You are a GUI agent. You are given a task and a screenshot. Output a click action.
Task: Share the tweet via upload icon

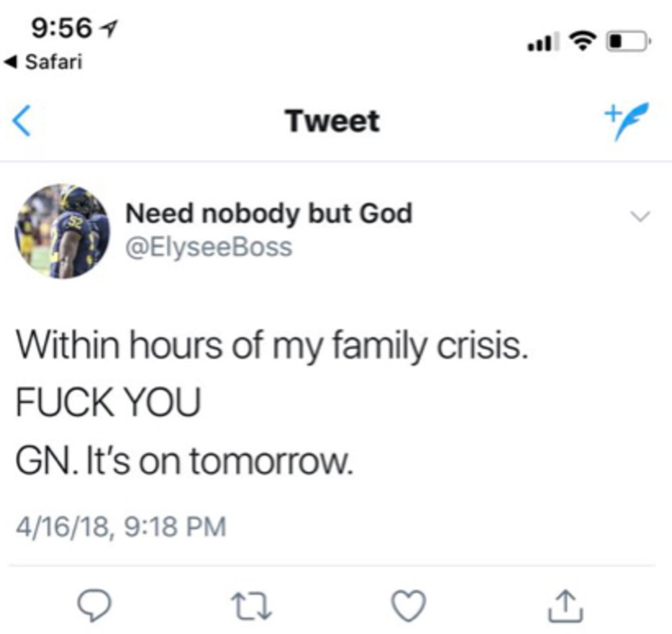[565, 606]
